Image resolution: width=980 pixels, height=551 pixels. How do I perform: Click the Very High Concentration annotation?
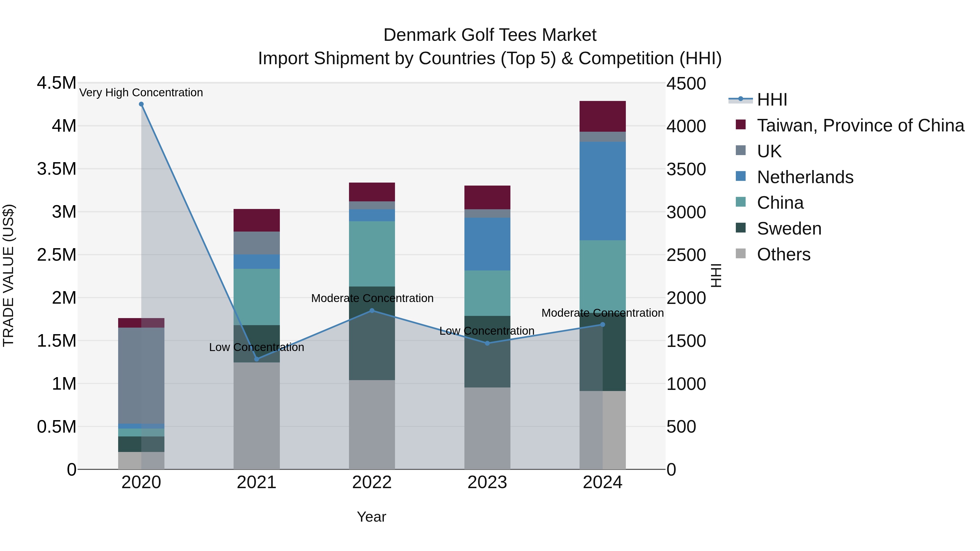tap(141, 93)
